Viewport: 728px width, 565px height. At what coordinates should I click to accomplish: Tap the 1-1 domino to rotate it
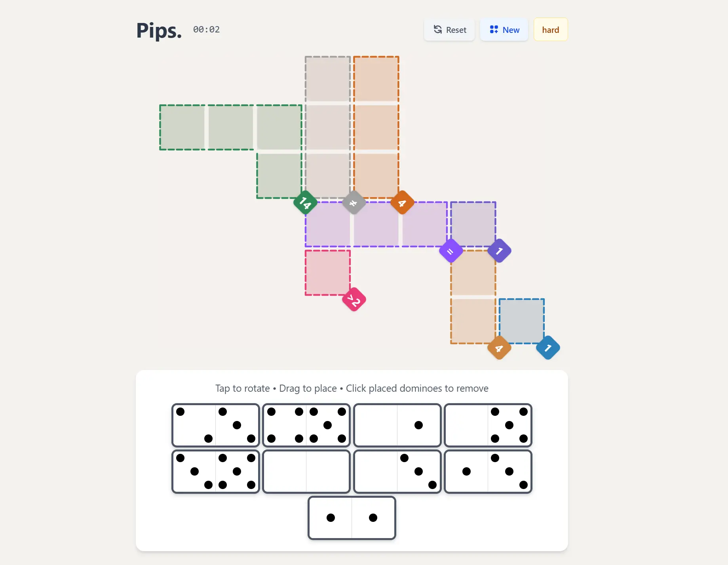[x=352, y=518]
